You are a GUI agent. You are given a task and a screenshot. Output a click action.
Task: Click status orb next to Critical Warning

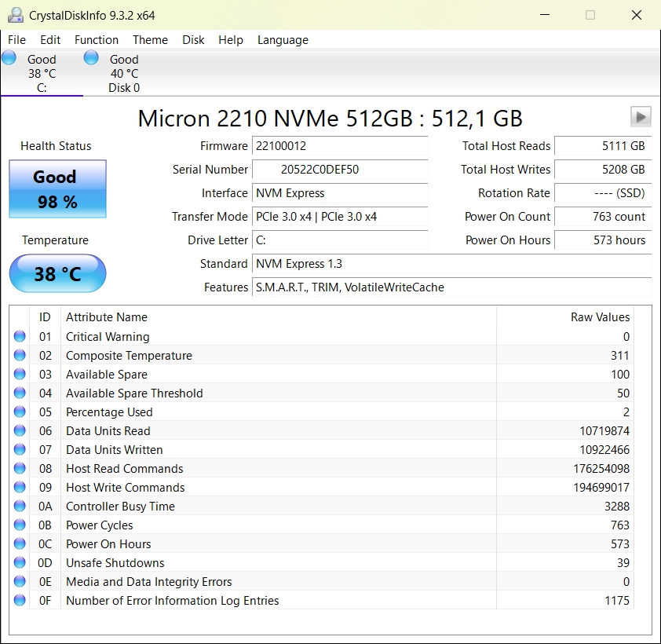(x=20, y=337)
